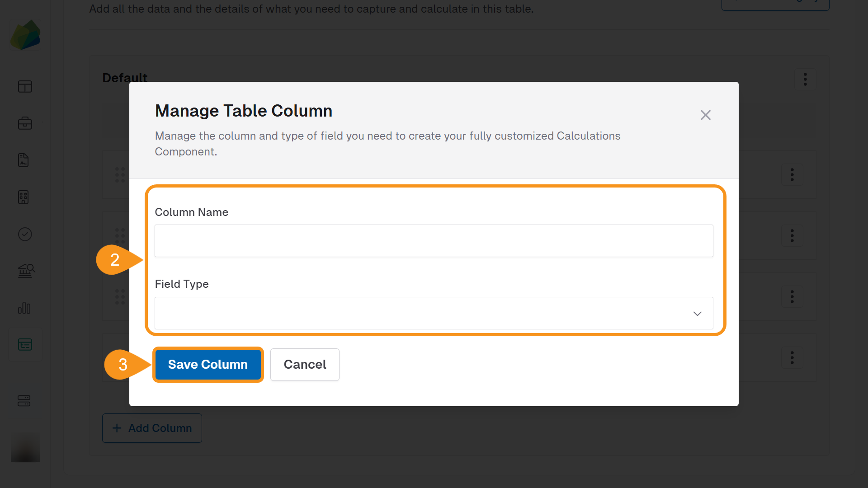Click the bar chart analytics icon in sidebar
868x488 pixels.
[25, 308]
